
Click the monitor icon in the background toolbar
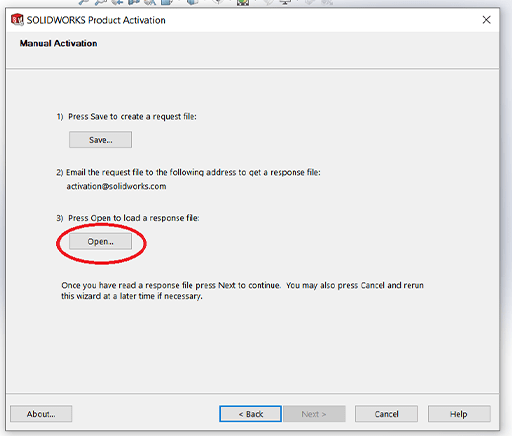click(x=285, y=2)
